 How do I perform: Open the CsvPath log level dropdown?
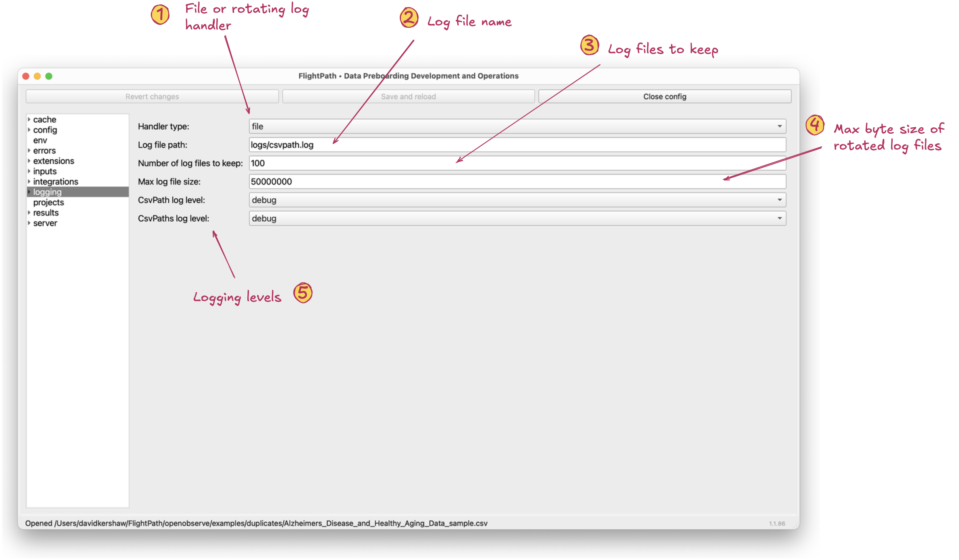tap(517, 200)
